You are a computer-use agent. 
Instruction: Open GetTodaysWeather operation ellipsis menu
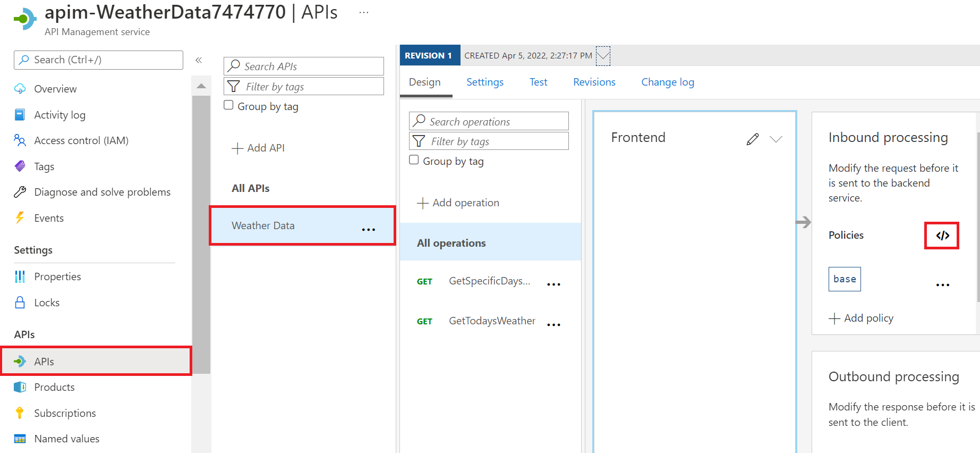click(553, 325)
